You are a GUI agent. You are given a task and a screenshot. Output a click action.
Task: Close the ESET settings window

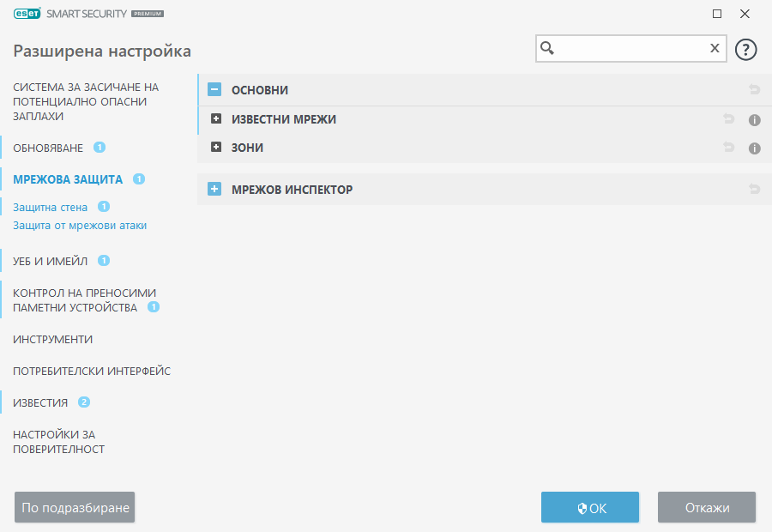(745, 14)
